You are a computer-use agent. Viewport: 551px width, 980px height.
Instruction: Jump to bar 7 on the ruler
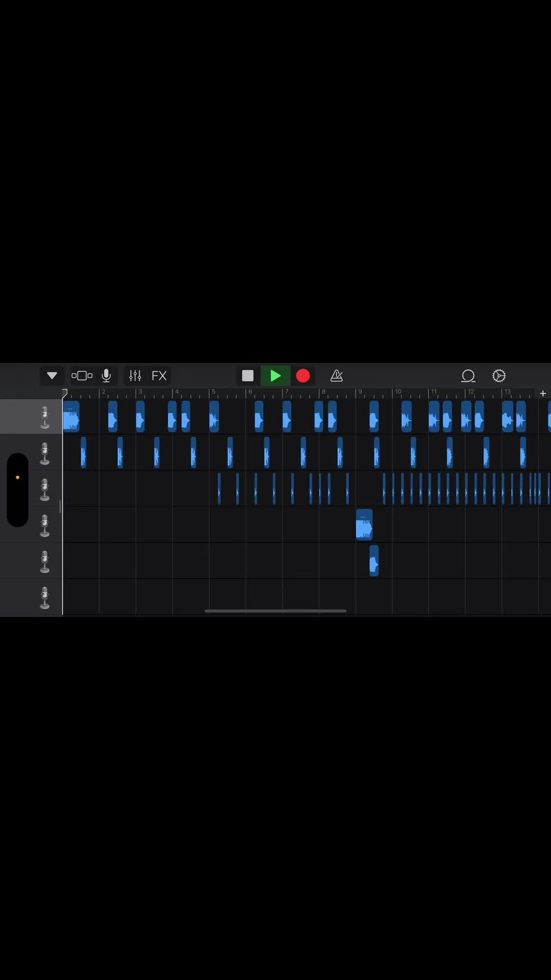(x=286, y=392)
